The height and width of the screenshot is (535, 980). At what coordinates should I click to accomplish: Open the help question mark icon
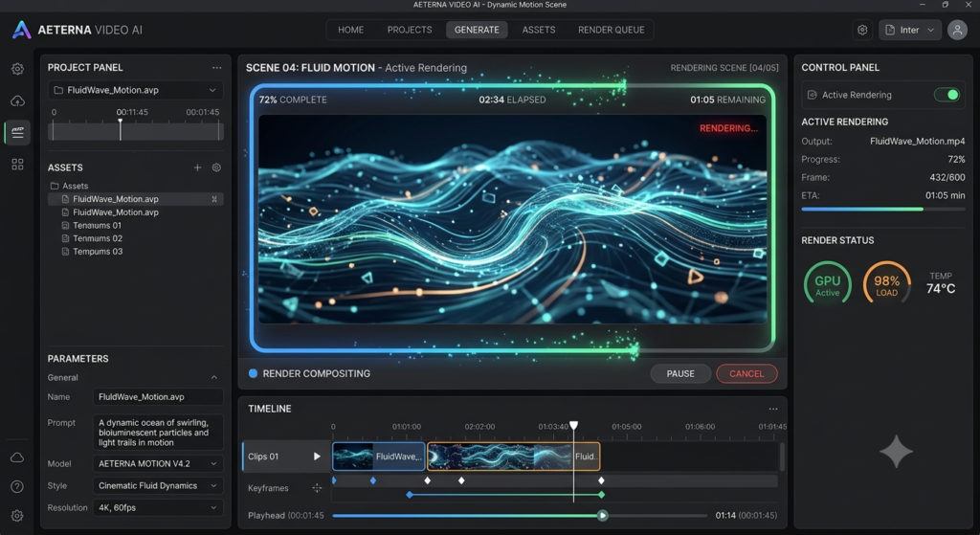(17, 486)
